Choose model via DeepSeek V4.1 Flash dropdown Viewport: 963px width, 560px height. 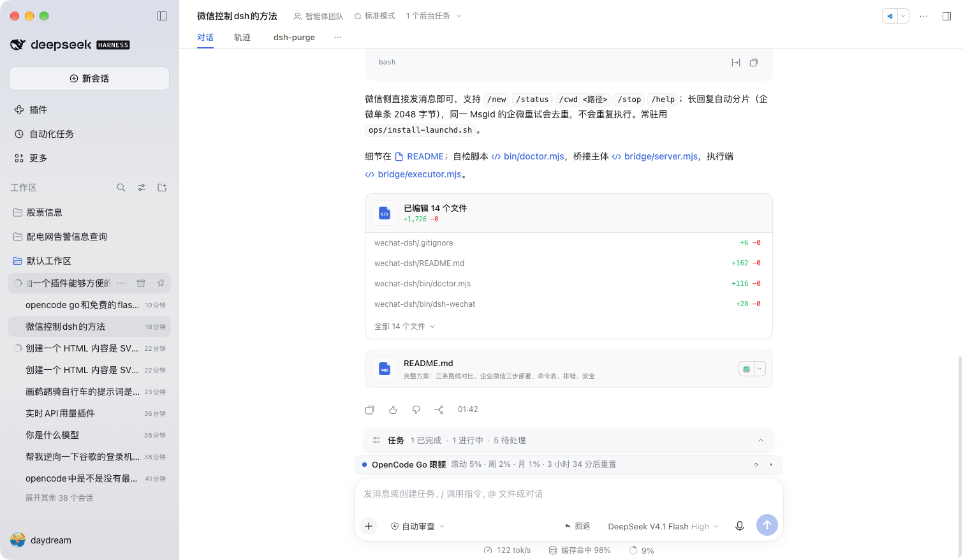coord(663,526)
